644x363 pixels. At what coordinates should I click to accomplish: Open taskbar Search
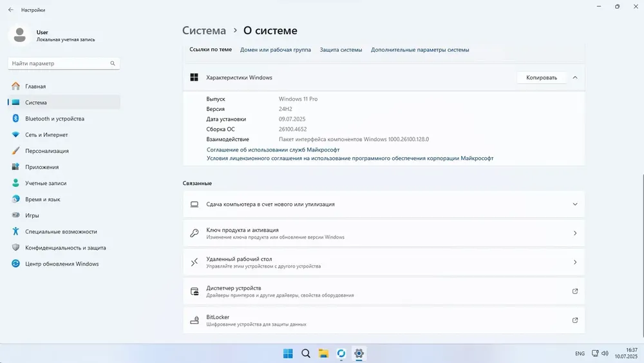[x=305, y=353]
